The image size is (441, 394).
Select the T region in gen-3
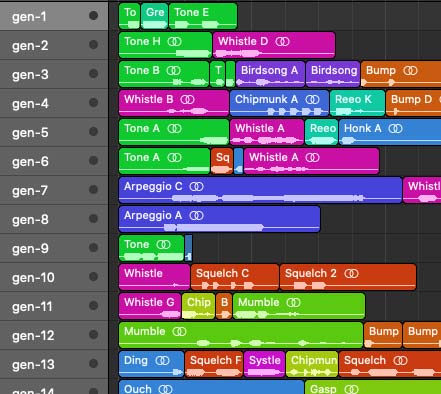[217, 74]
